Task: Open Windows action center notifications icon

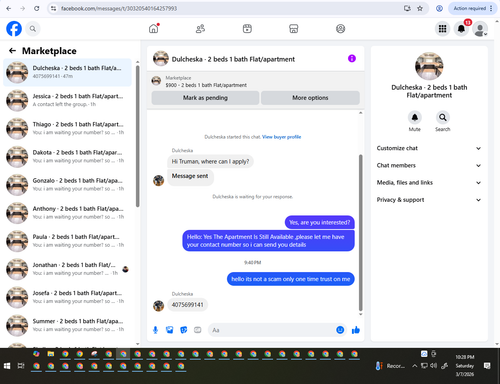Action: [487, 366]
